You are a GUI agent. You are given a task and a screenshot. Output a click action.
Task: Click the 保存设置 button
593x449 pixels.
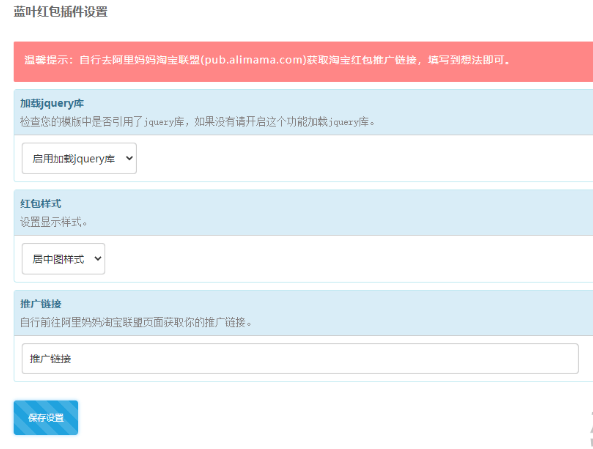[46, 418]
